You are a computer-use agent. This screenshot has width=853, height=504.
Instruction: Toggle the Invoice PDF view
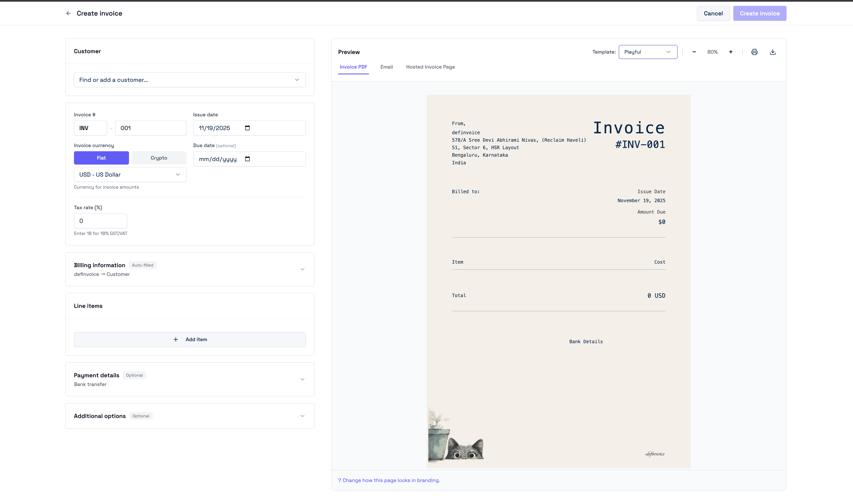(x=354, y=67)
